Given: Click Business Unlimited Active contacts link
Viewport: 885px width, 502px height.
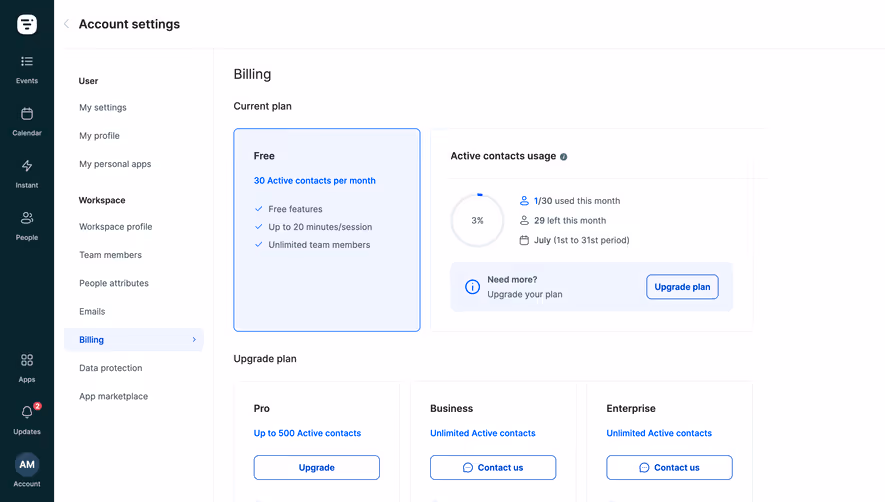Looking at the screenshot, I should (x=483, y=433).
